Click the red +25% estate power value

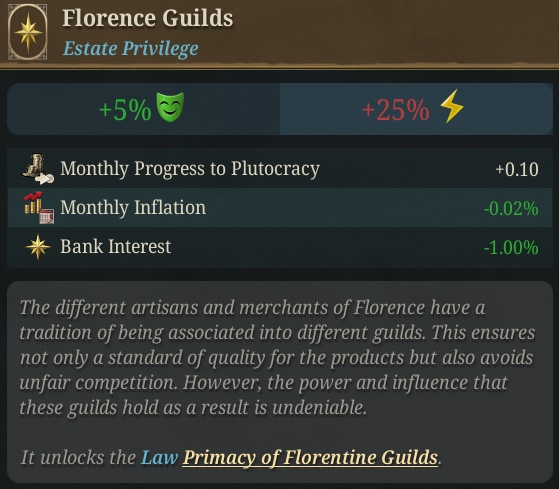tap(396, 110)
